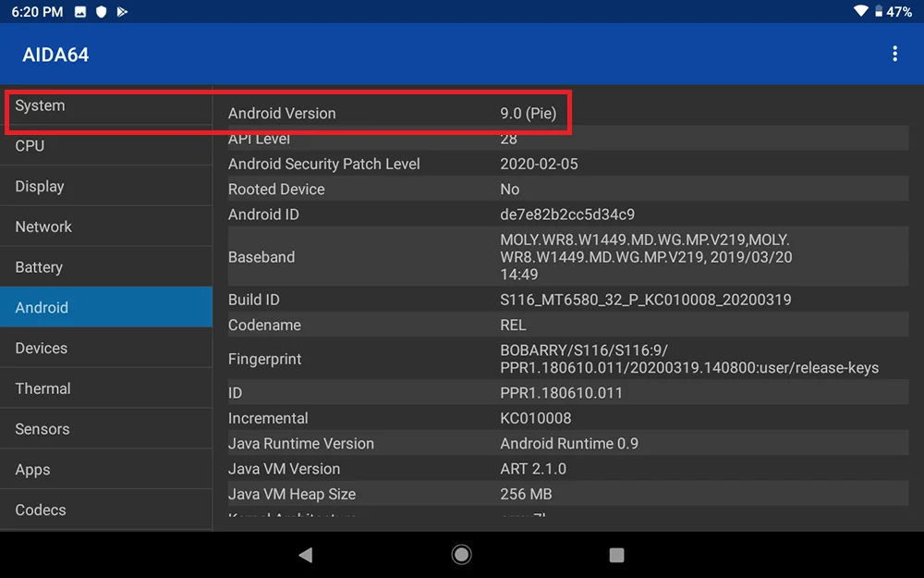
Task: Tap the battery status icon
Action: click(878, 11)
